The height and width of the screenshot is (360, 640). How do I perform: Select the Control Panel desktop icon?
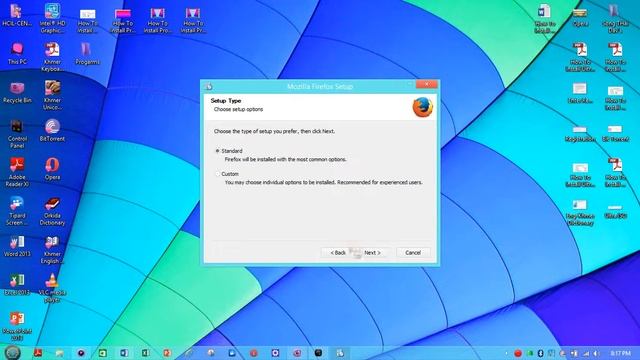[17, 134]
